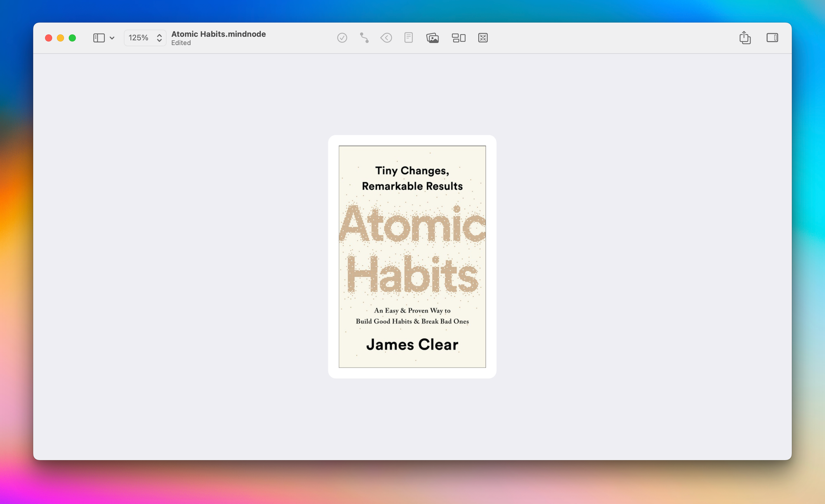
Task: Minimize the window with the yellow button
Action: (x=61, y=38)
